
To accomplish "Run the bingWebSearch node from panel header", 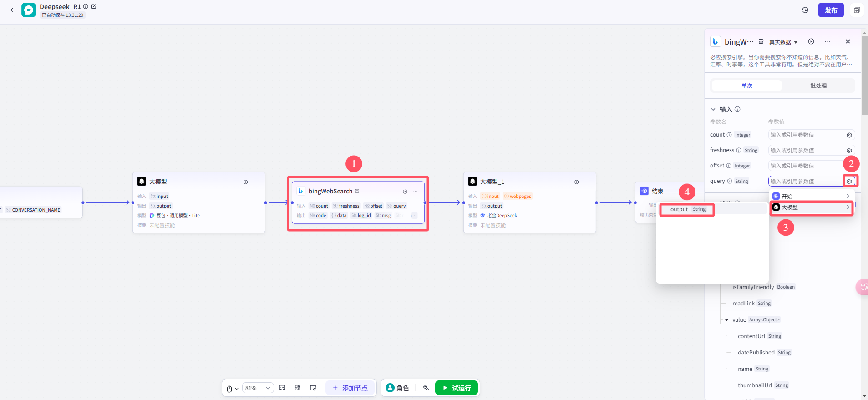I will pos(811,41).
